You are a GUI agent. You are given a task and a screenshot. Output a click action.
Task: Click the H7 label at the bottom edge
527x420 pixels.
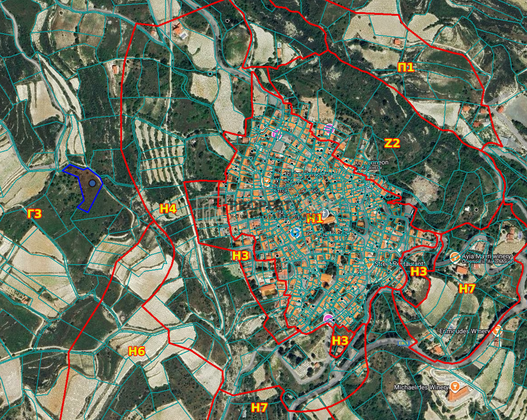[259, 407]
